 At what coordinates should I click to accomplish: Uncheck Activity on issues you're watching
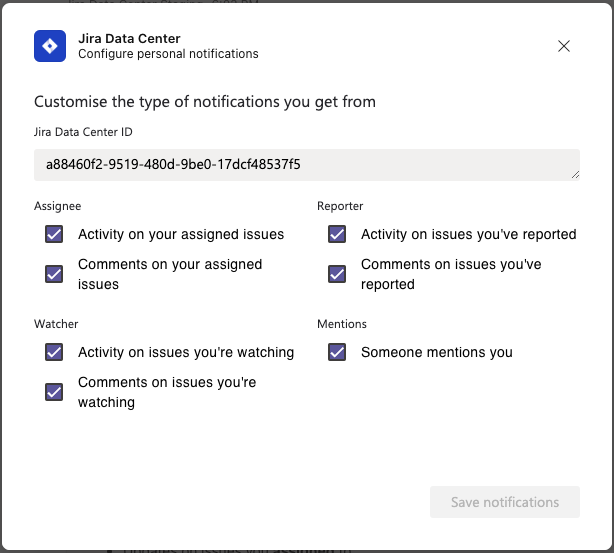pos(54,352)
